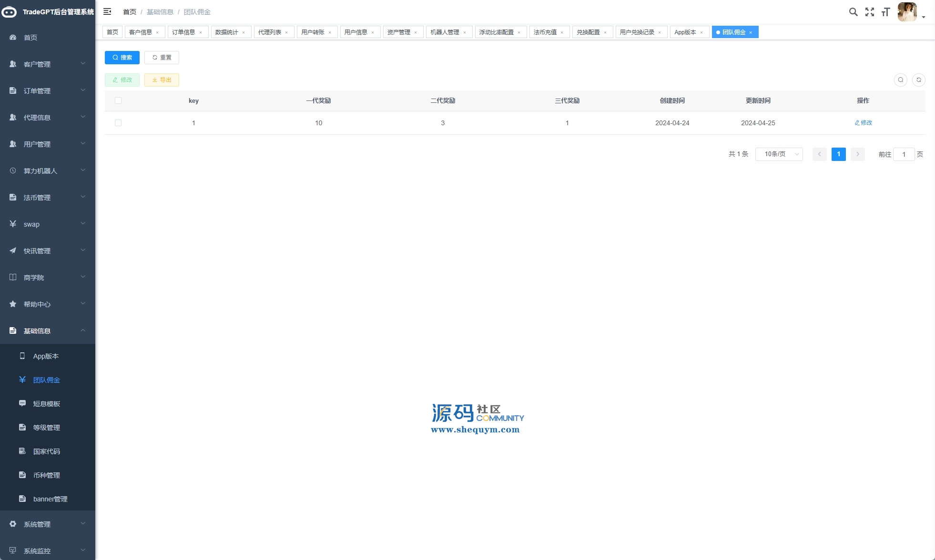935x560 pixels.
Task: Open the user avatar menu in header
Action: point(908,12)
